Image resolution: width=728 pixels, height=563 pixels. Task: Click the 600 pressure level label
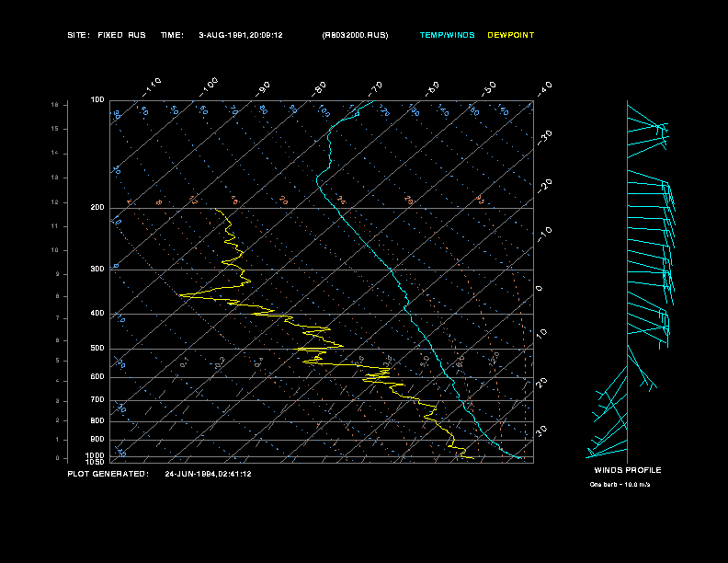point(97,377)
